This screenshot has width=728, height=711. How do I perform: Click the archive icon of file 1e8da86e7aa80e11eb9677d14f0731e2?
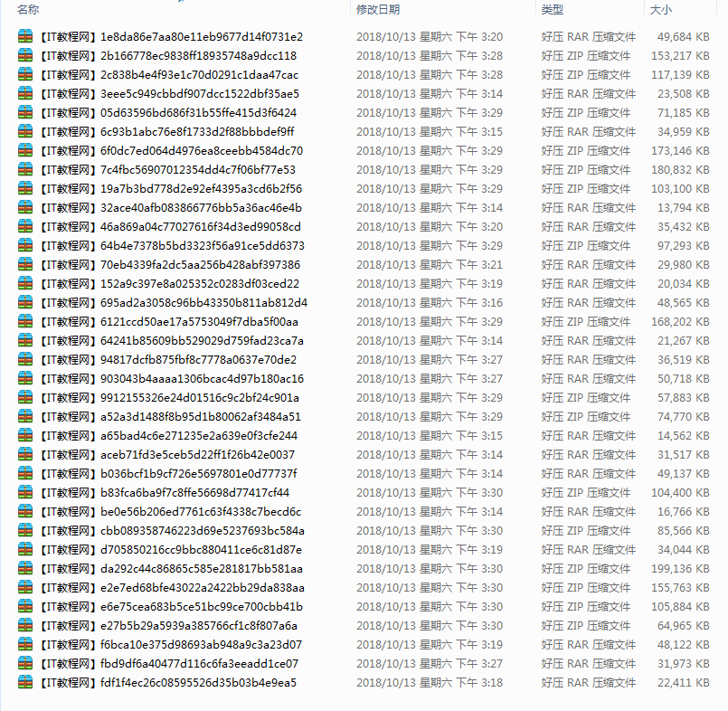24,37
